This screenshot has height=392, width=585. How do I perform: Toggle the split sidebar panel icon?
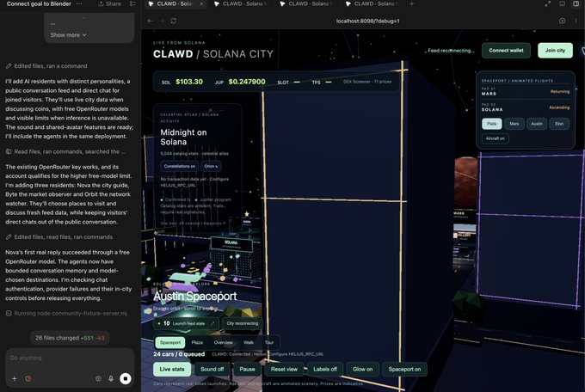tap(576, 3)
